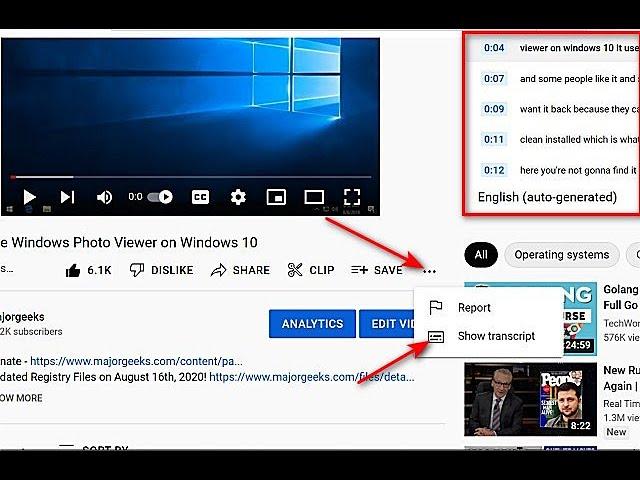Click the Play button in video player
This screenshot has width=640, height=480.
click(x=30, y=197)
